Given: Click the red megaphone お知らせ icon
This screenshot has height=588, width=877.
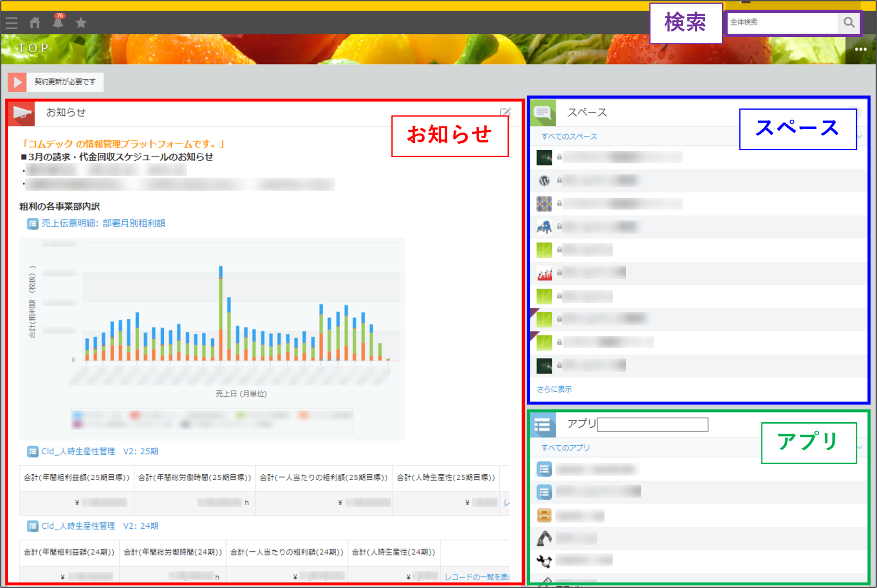Looking at the screenshot, I should pos(22,113).
